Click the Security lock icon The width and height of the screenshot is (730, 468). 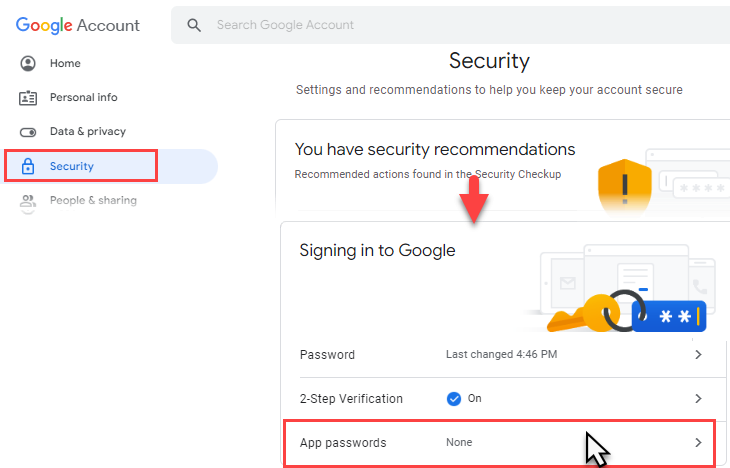pos(28,166)
